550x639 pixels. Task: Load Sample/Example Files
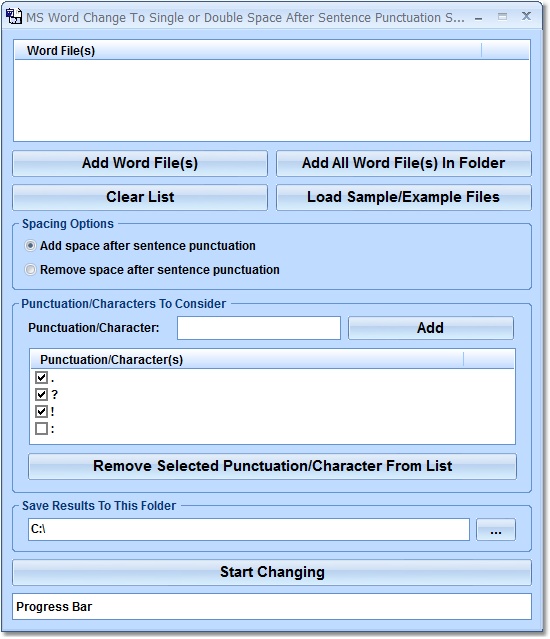tap(404, 197)
